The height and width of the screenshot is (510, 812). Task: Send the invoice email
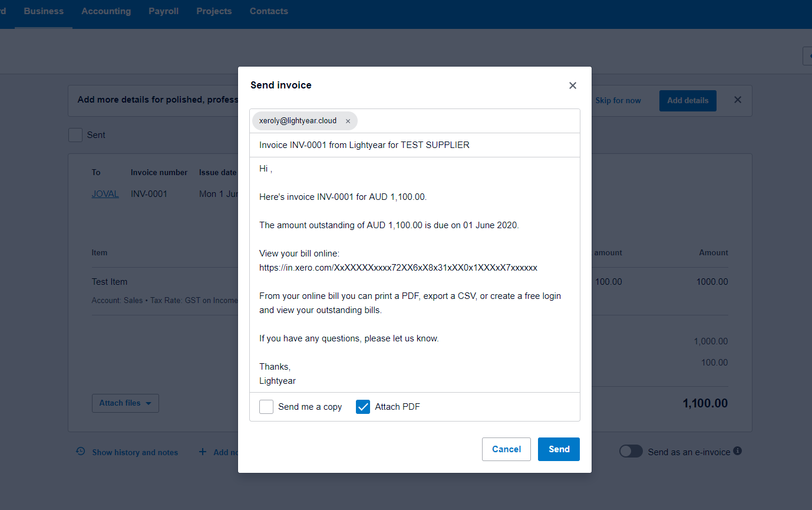[559, 449]
